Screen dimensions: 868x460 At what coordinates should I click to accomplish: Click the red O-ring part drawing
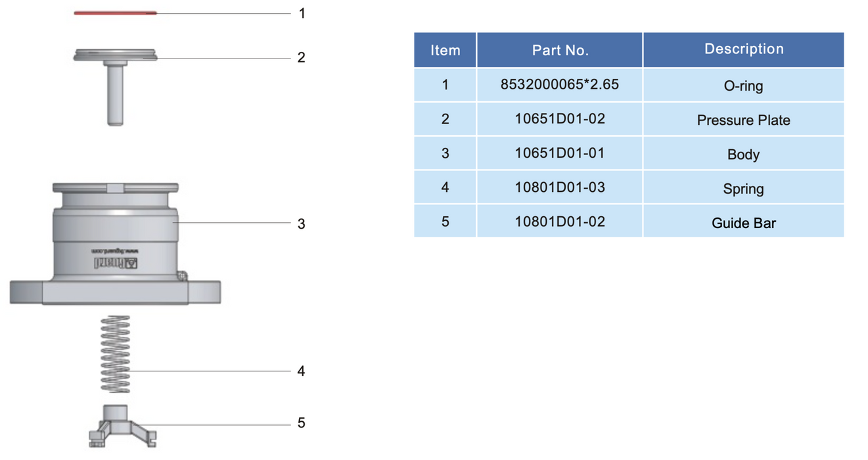(115, 12)
